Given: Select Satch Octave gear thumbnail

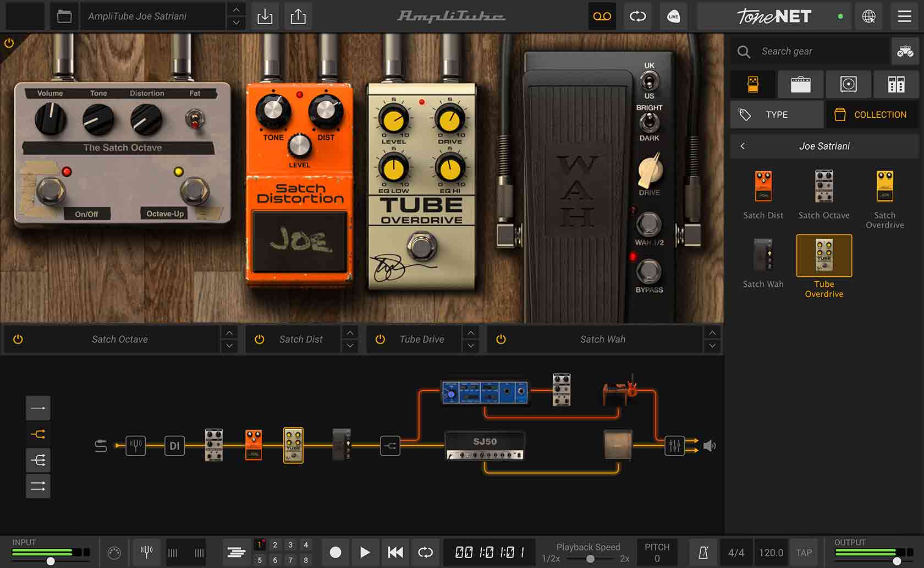Looking at the screenshot, I should click(x=824, y=187).
